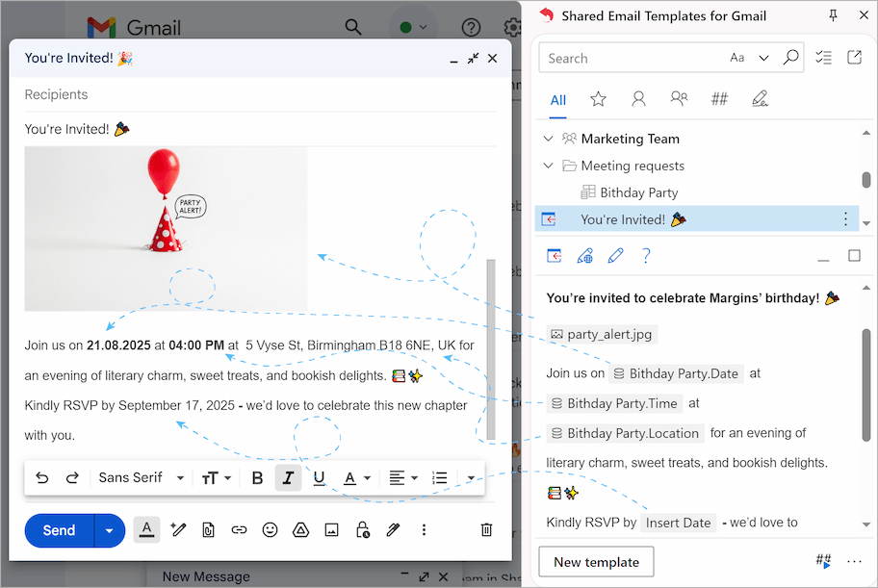Screen dimensions: 878x588
Task: Click the blue Send button
Action: (59, 530)
